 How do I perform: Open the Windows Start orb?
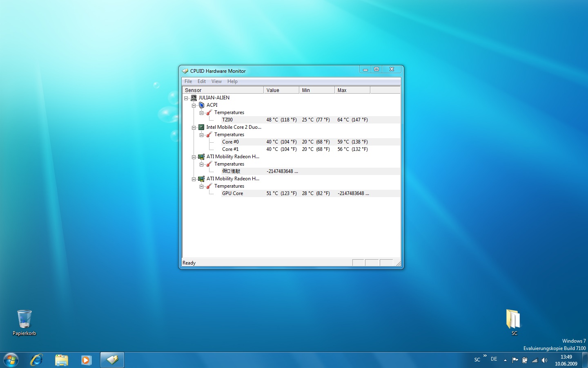click(11, 360)
